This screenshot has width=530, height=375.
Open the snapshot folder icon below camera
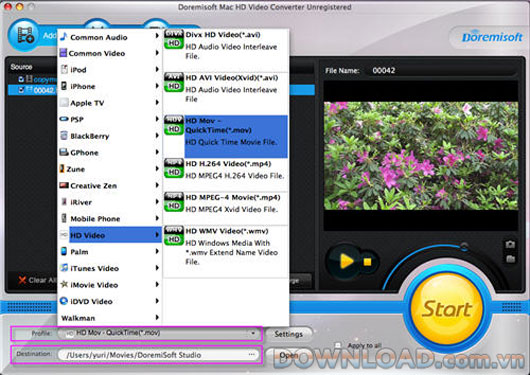pos(510,259)
